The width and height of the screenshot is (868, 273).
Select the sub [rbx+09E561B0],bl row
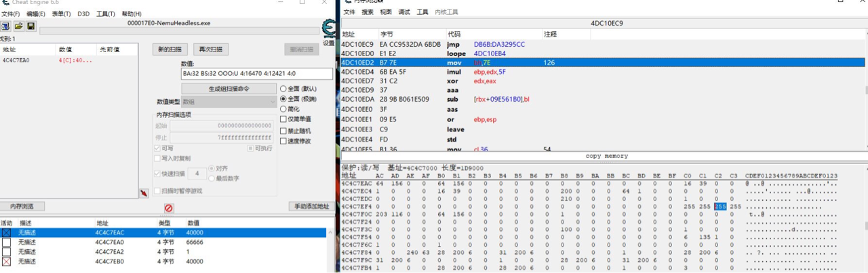603,99
